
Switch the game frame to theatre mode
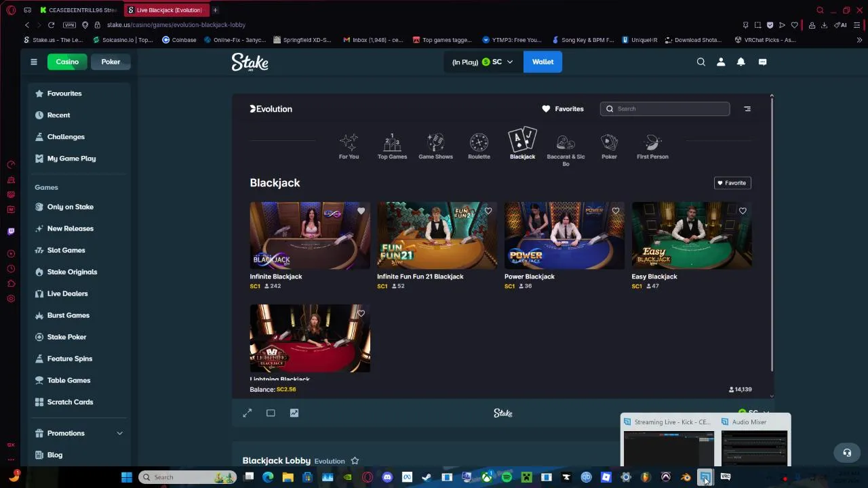click(x=271, y=413)
